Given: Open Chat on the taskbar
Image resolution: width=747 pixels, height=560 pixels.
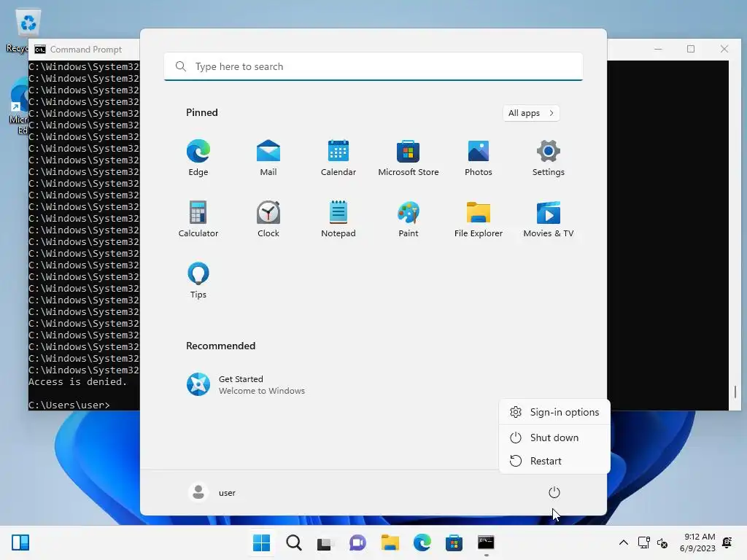Looking at the screenshot, I should pyautogui.click(x=357, y=542).
